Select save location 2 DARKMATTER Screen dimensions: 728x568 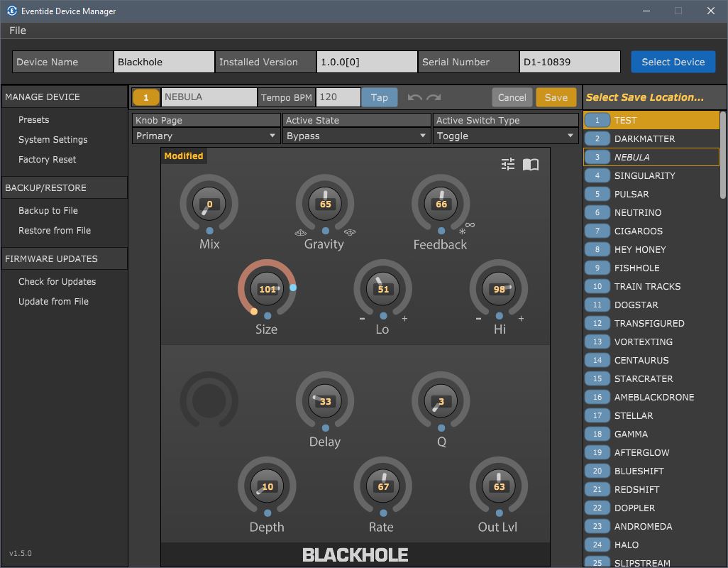pos(651,139)
